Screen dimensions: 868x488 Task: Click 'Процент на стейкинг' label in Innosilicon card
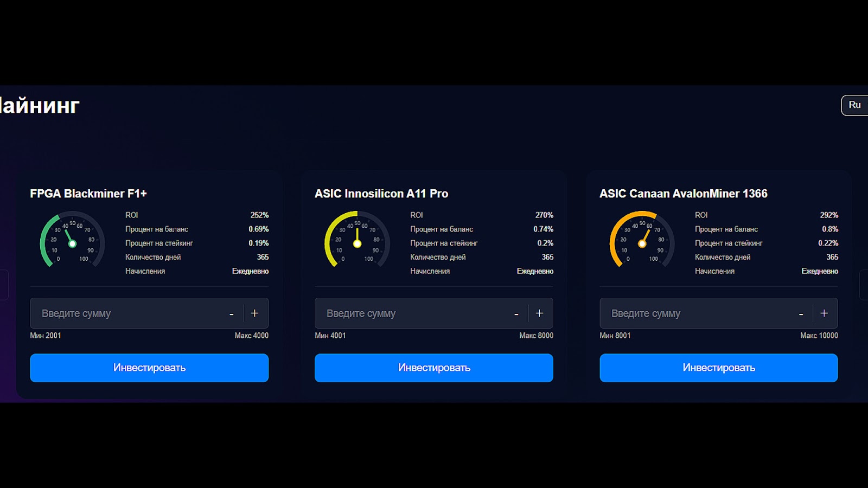click(x=444, y=243)
